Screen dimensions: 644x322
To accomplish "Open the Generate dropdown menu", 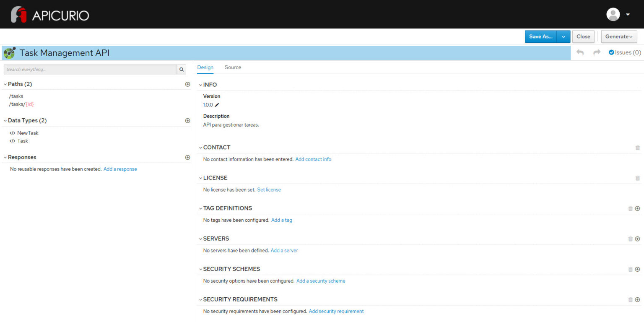I will coord(619,36).
